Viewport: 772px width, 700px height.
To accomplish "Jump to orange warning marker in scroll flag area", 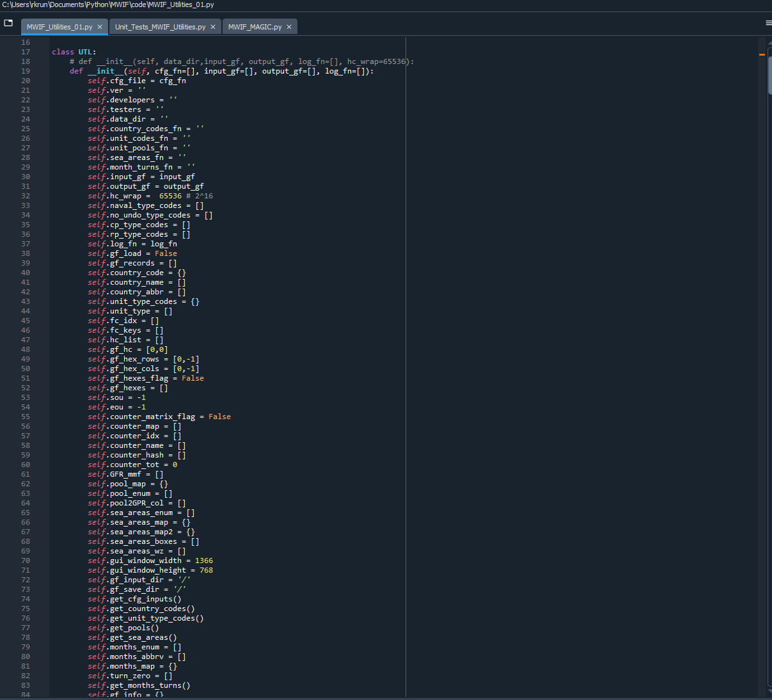I will coord(762,55).
